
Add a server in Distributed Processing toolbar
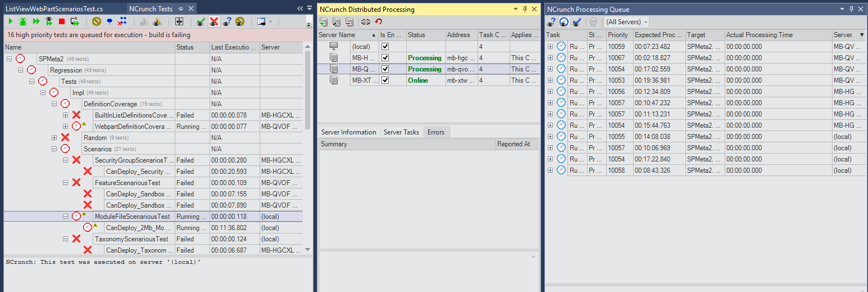[x=324, y=21]
